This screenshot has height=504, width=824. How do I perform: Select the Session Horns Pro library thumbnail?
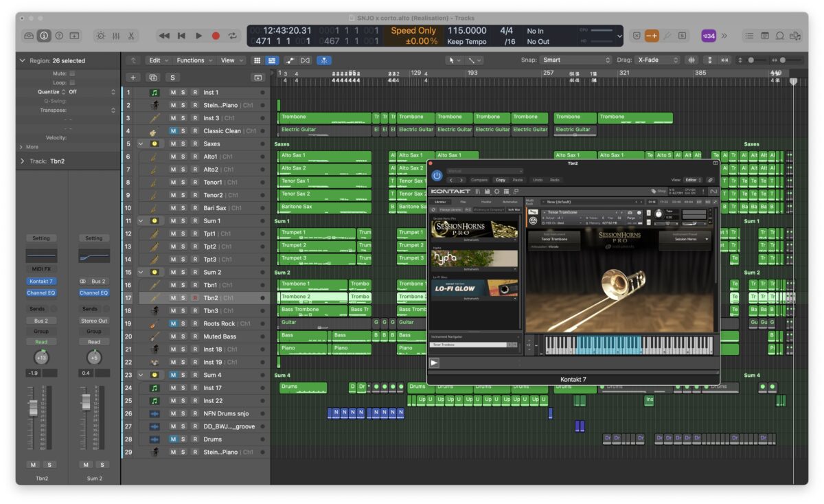pos(474,230)
